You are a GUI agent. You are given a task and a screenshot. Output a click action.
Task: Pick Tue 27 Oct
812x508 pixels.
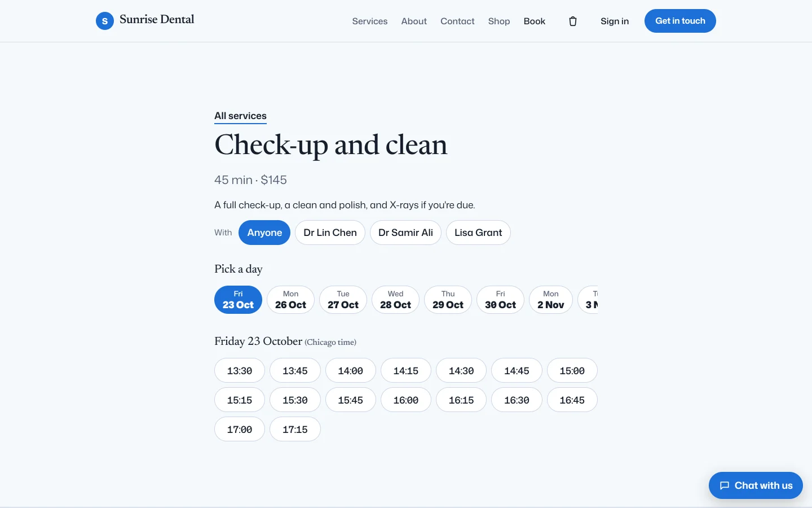[343, 300]
